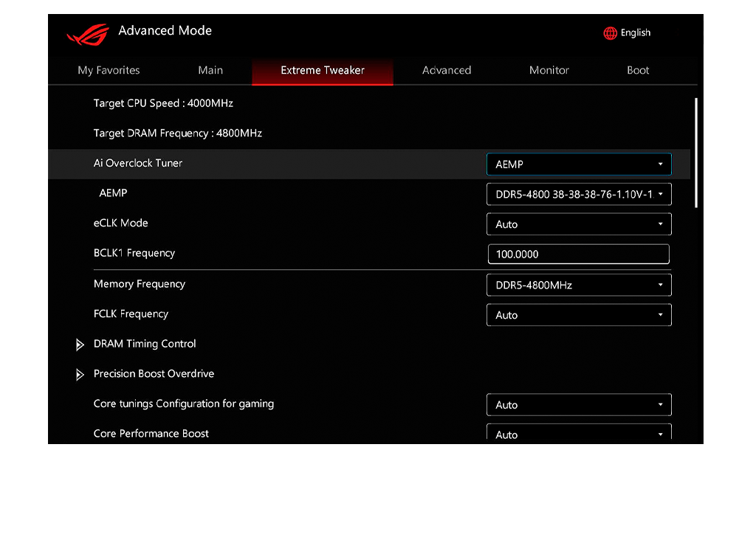The height and width of the screenshot is (540, 756).
Task: Switch to the Main tab
Action: coord(210,71)
